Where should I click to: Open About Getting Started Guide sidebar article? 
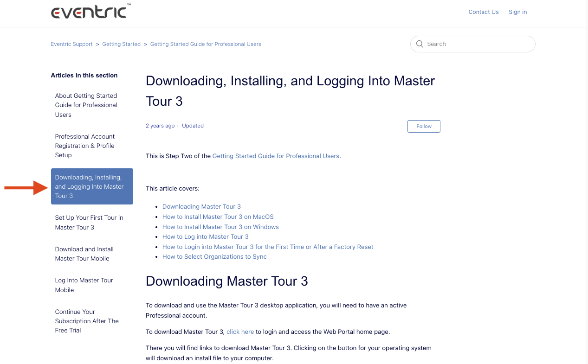[92, 105]
